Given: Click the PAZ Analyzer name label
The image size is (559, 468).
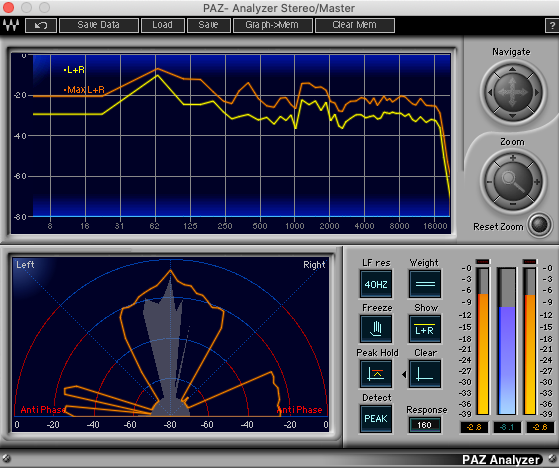Looking at the screenshot, I should pos(501,459).
